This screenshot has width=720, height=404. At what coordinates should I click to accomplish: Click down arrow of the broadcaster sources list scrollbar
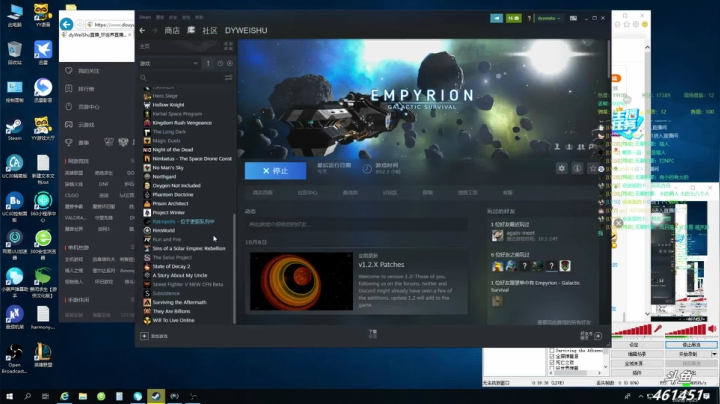pos(606,367)
